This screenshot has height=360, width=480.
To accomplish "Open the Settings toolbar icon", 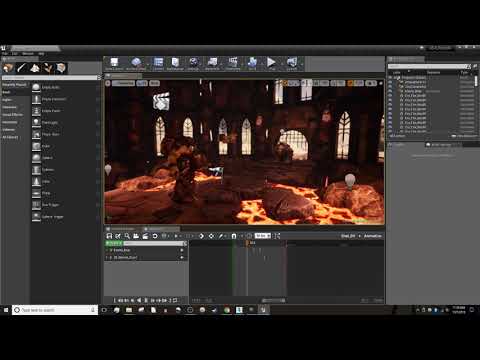I will pyautogui.click(x=193, y=64).
